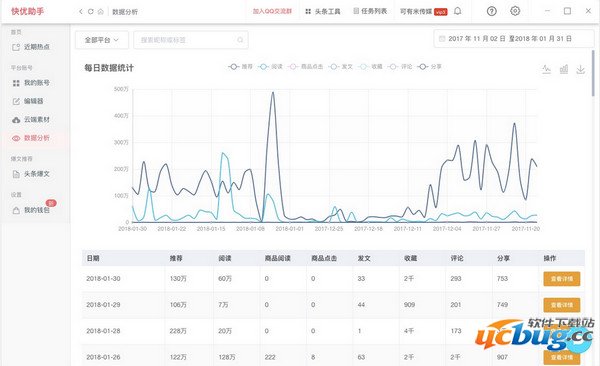Open 头条工具 grid icon

(x=308, y=11)
